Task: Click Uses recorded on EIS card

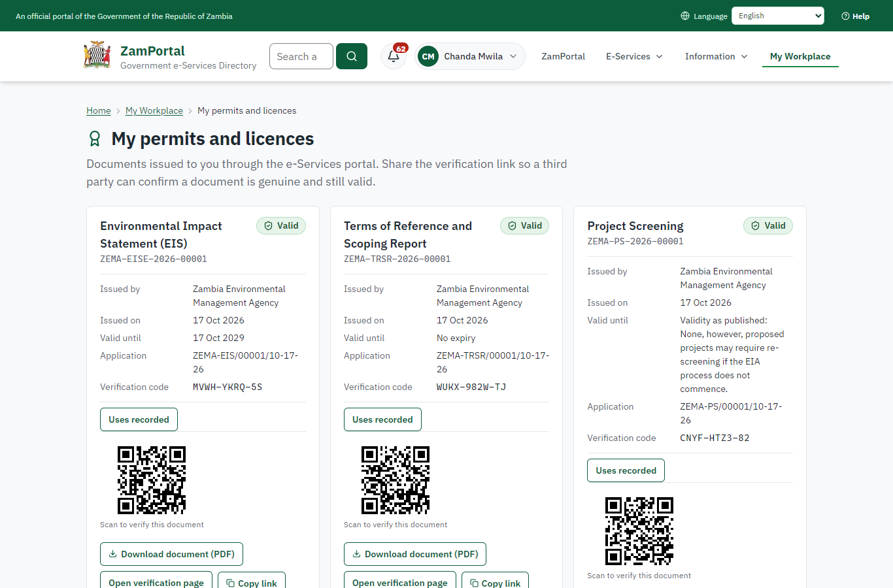Action: 139,419
